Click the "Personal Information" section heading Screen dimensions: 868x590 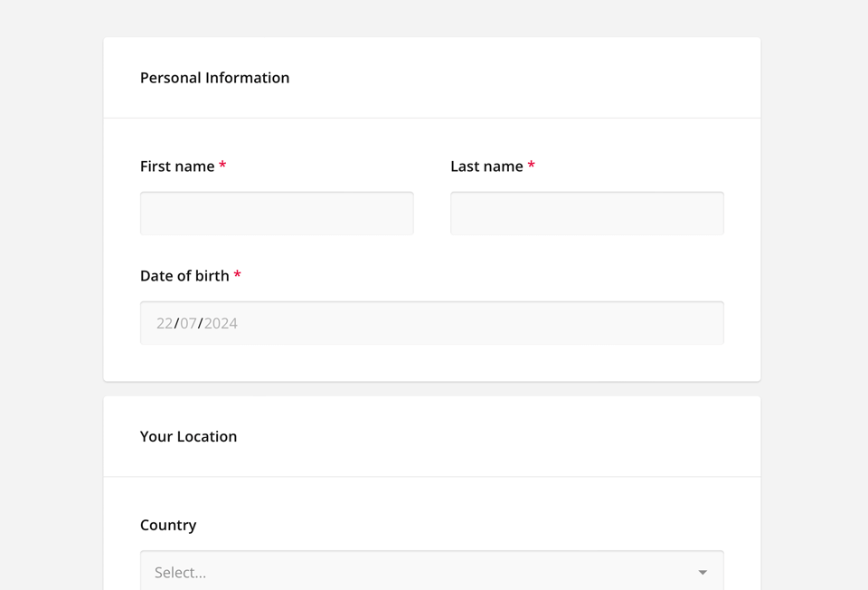point(214,78)
